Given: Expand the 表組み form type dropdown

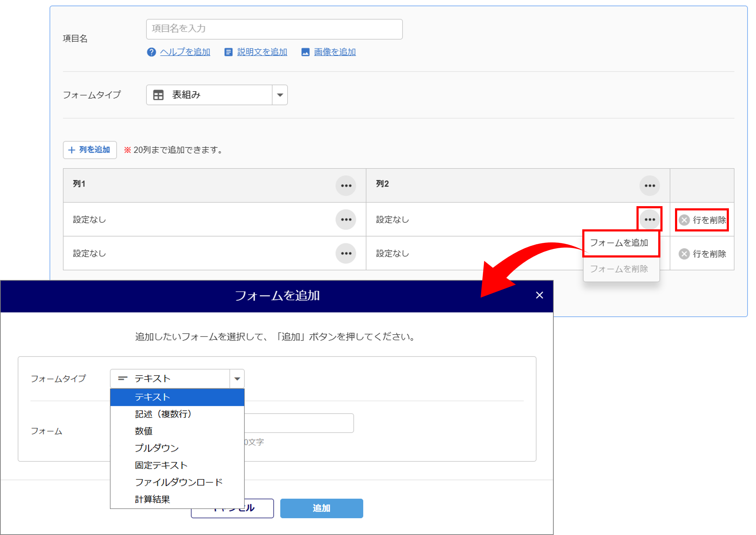Looking at the screenshot, I should (280, 95).
